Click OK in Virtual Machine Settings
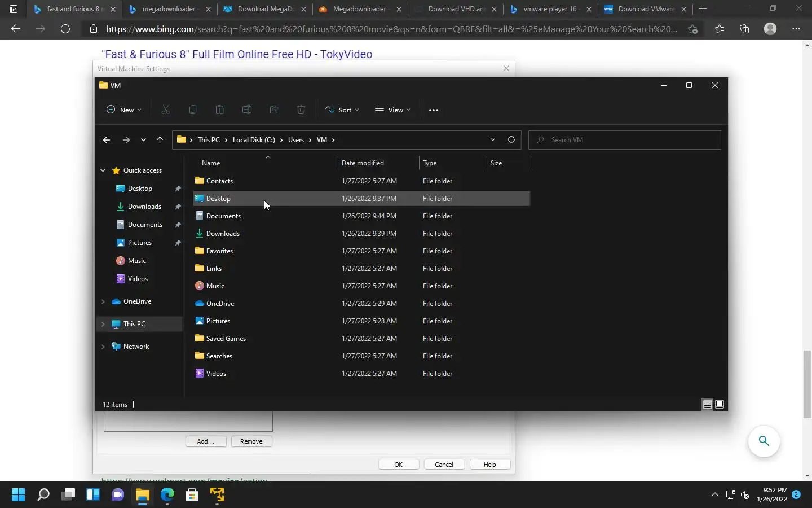 [399, 465]
